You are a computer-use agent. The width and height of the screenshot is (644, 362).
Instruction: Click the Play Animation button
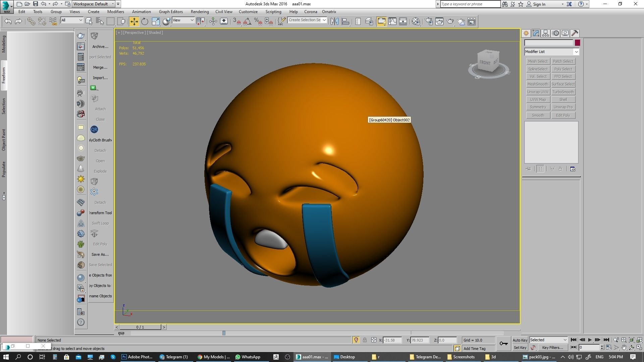click(590, 340)
